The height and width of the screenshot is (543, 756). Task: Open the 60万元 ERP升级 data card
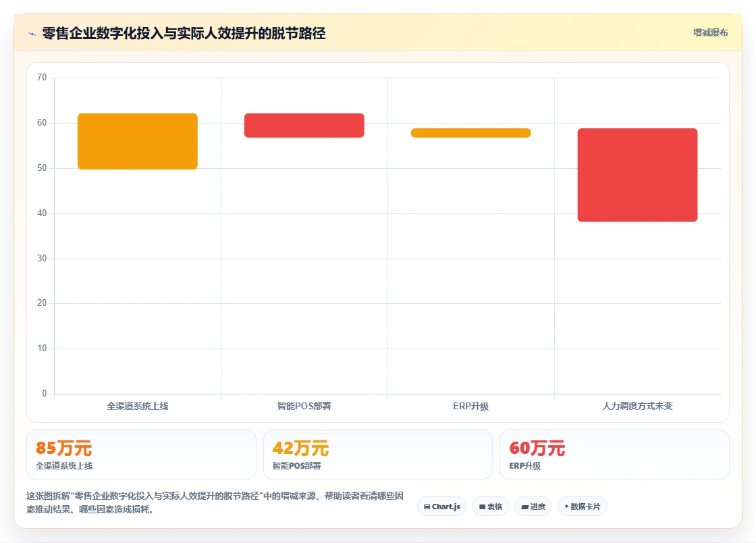coord(614,455)
